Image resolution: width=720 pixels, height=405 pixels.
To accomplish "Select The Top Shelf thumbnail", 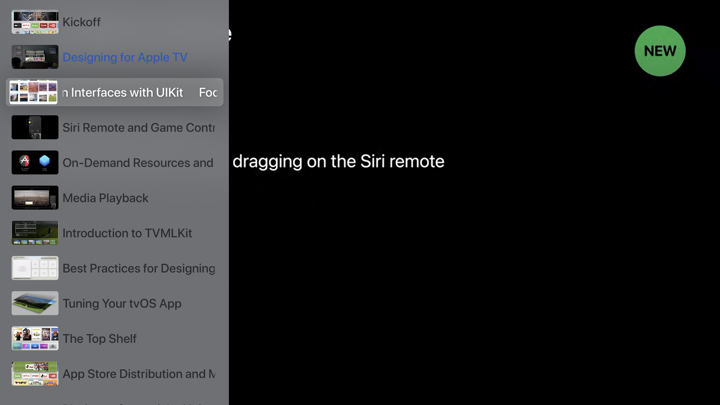I will click(x=35, y=338).
